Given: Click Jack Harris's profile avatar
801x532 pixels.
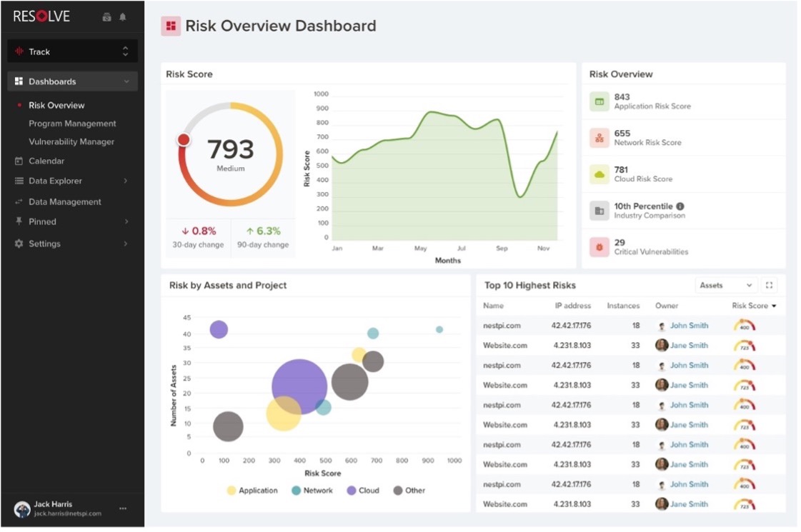Looking at the screenshot, I should [x=21, y=508].
